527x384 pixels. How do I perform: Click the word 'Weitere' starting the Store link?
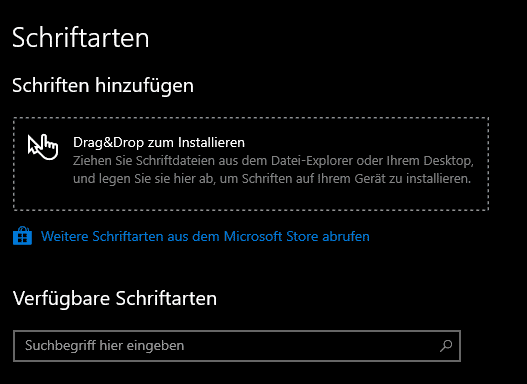tap(65, 236)
